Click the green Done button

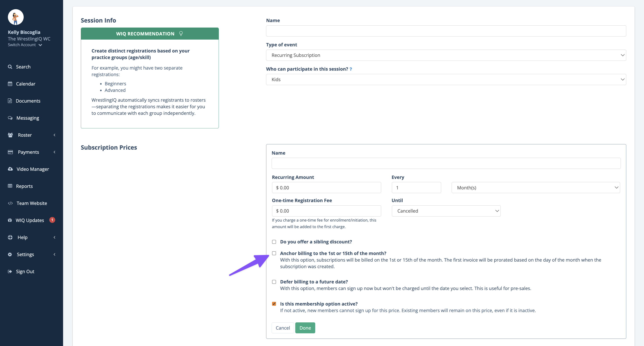point(305,328)
